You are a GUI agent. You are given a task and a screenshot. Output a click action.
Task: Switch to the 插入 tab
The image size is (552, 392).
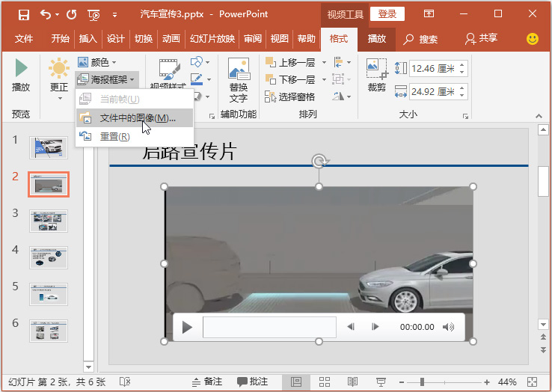click(x=88, y=38)
